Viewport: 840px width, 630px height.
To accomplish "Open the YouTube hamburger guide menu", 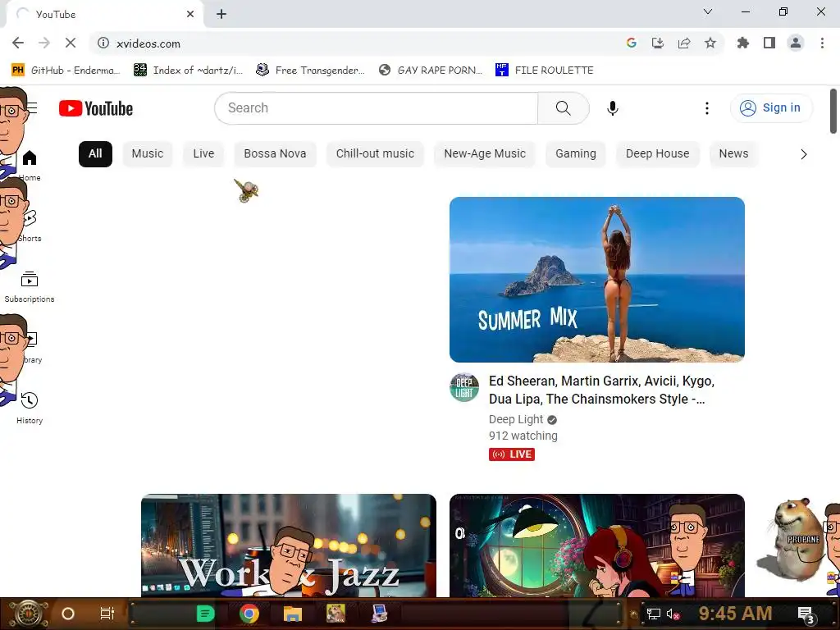I will point(32,107).
